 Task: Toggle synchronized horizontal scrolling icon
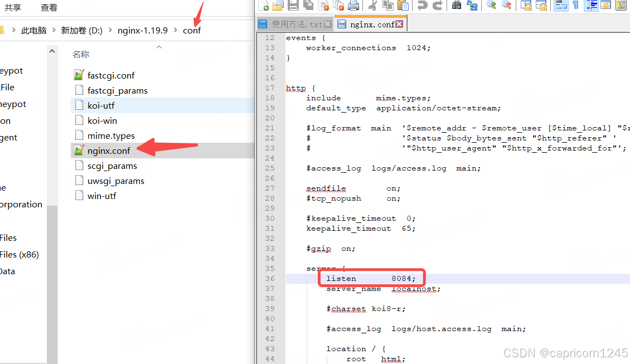pos(541,5)
